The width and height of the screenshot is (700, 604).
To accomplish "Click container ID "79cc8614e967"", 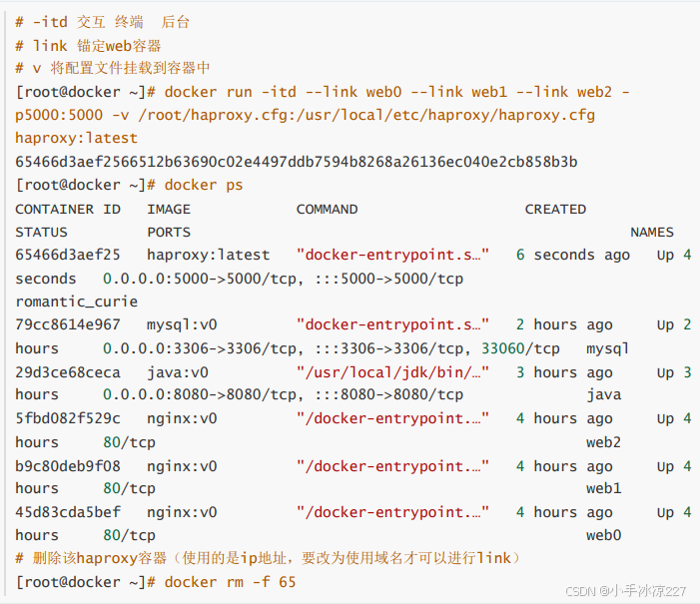I will click(68, 324).
